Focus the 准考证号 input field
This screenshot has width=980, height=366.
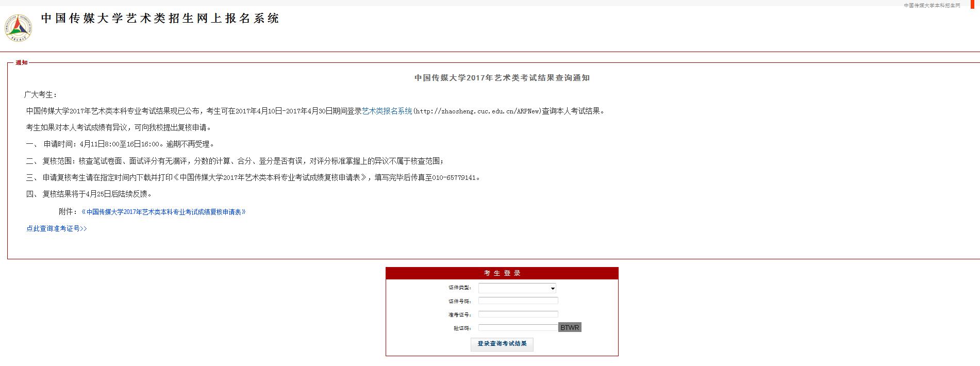point(518,314)
